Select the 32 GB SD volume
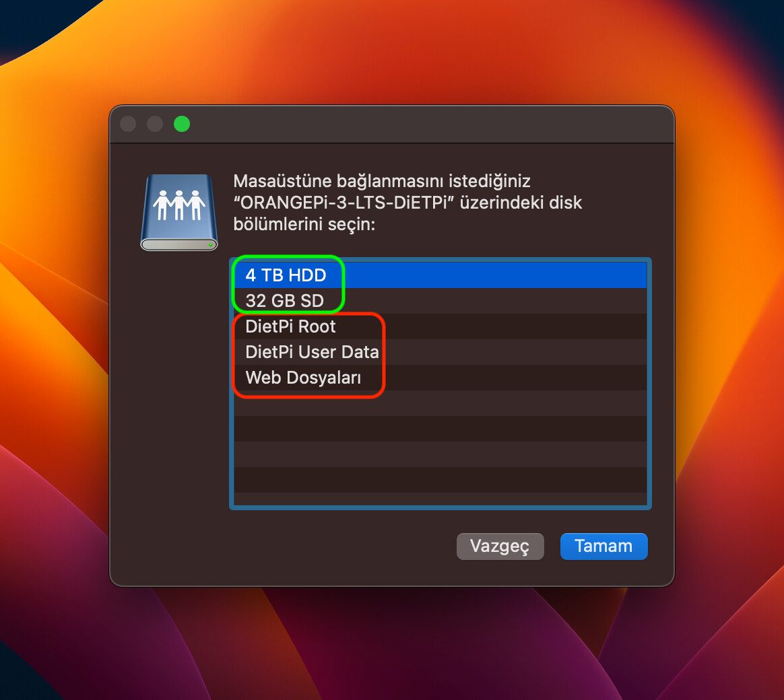 [x=440, y=301]
